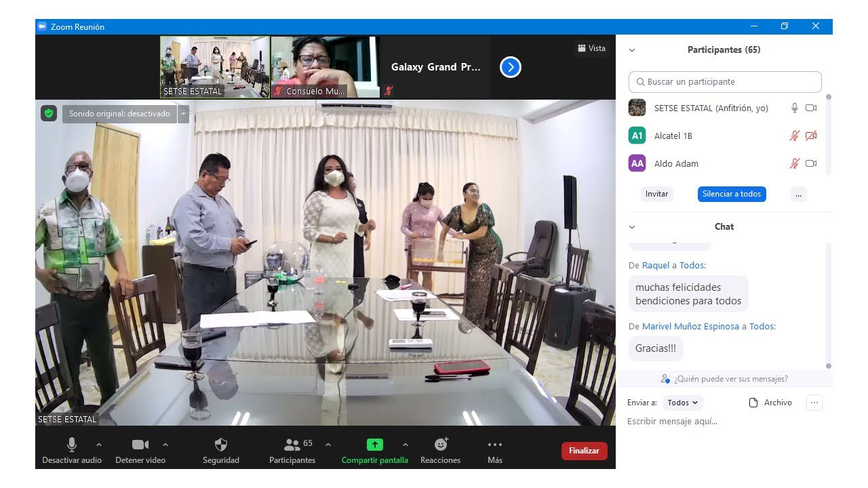Stop video using Detener video camera
The image size is (868, 488).
(x=140, y=451)
